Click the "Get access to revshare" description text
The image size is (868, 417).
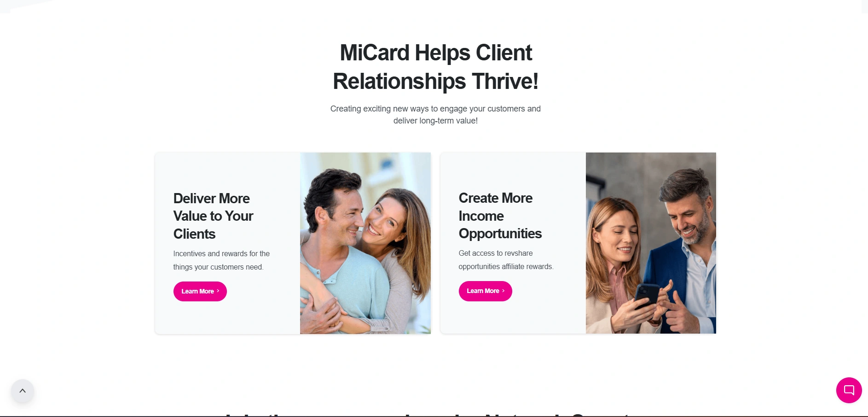click(506, 260)
